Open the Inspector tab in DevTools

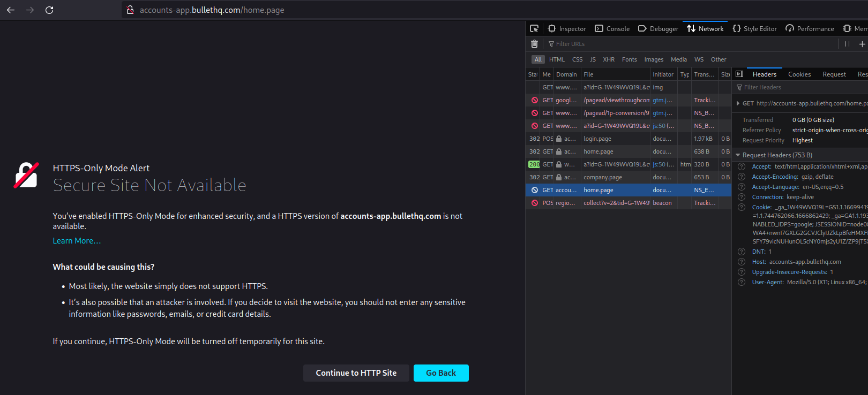567,28
